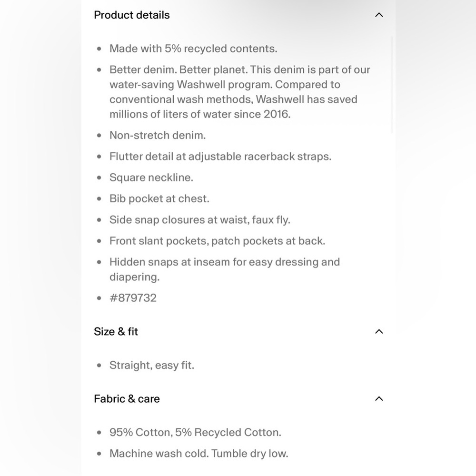
Task: Click the "Straight, easy fit" text
Action: coord(152,365)
